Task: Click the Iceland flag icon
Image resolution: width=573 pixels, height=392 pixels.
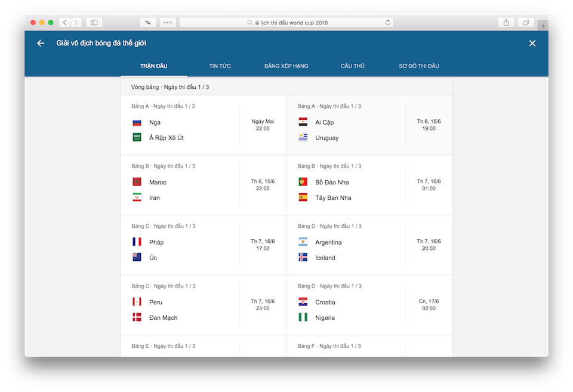Action: (x=303, y=257)
